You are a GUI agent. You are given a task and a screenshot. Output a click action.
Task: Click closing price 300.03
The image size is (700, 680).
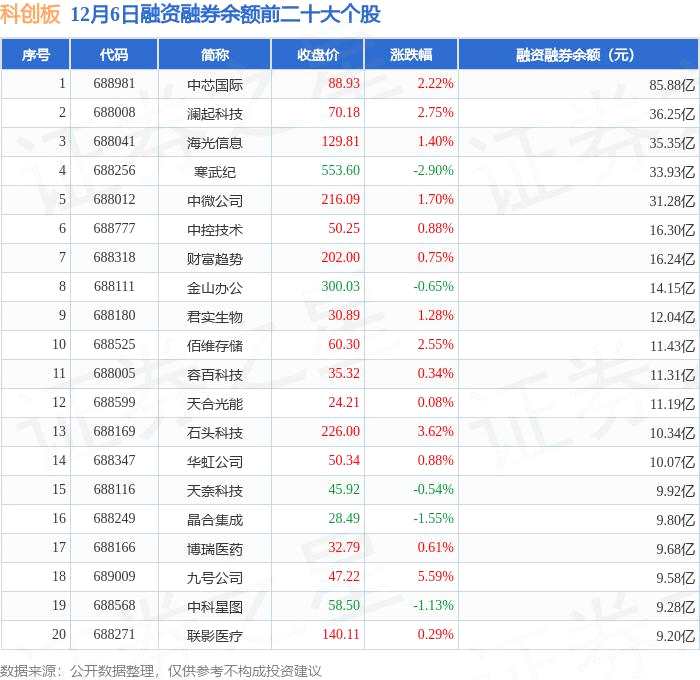pyautogui.click(x=340, y=287)
